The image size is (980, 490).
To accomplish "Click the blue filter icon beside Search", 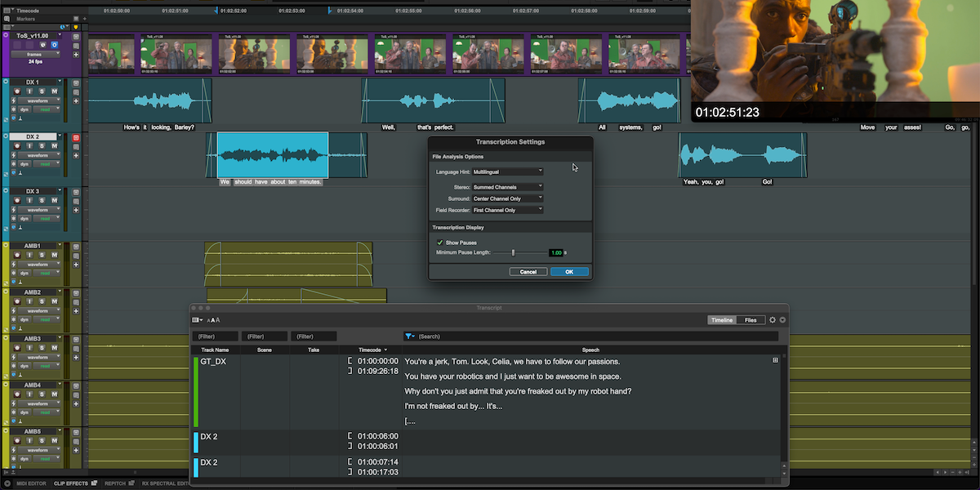I will tap(409, 336).
